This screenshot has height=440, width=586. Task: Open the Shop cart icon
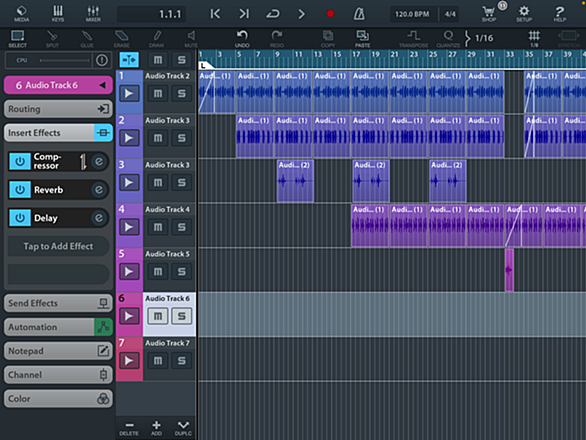point(489,13)
